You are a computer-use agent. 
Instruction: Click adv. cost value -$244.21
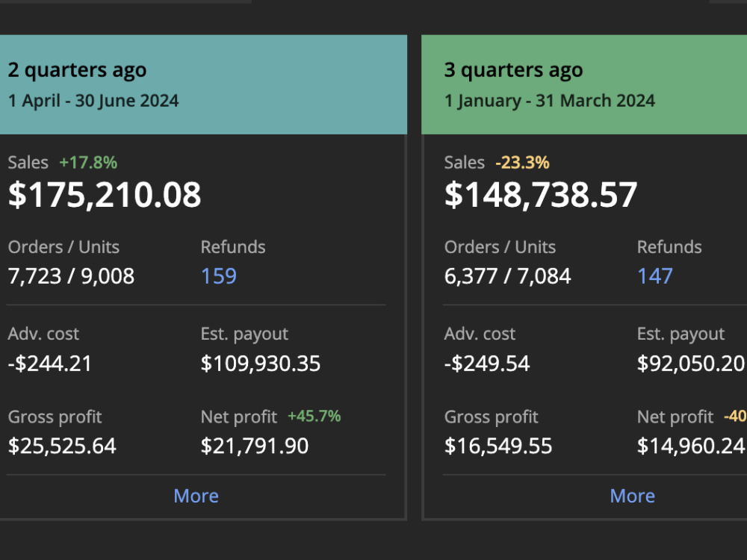click(x=49, y=364)
